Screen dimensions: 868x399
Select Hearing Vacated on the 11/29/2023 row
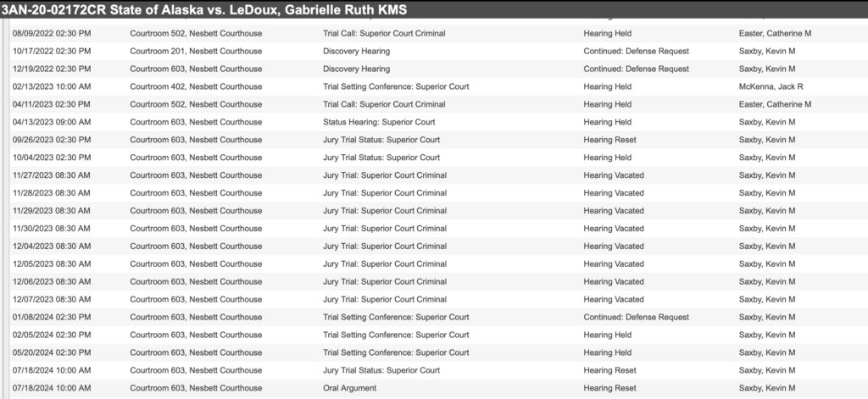[x=614, y=210]
